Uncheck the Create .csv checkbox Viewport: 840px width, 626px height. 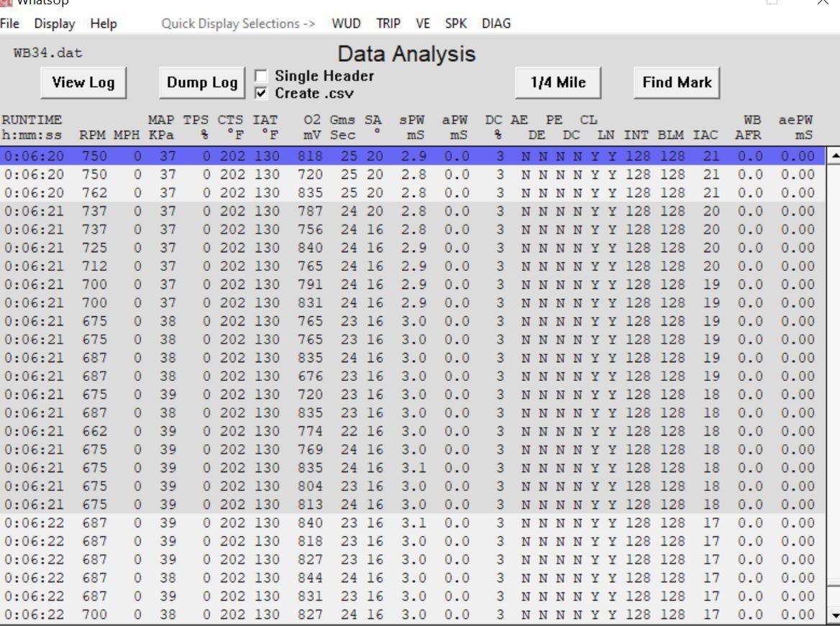pyautogui.click(x=261, y=93)
